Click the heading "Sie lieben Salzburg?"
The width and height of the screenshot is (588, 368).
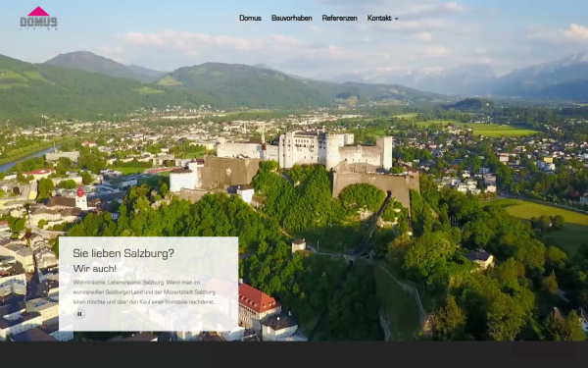tap(123, 253)
